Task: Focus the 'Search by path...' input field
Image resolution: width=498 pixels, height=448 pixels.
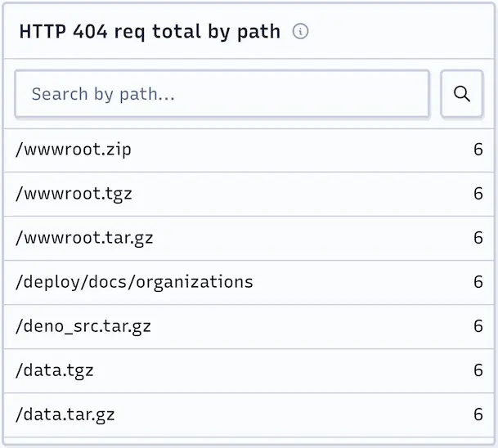Action: 222,94
